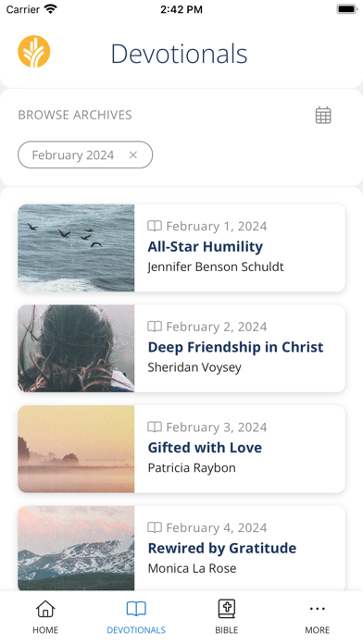Open the Bible tab icon
363x644 pixels.
(x=227, y=609)
